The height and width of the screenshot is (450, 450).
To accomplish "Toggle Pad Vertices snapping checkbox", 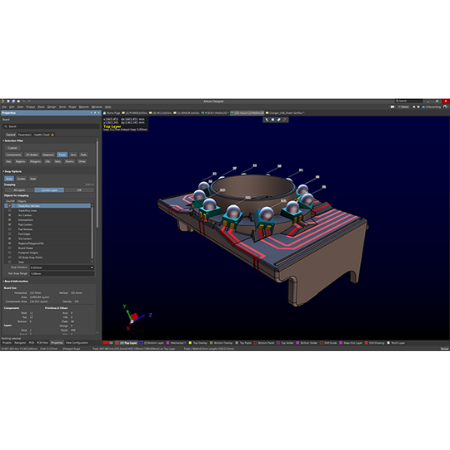I will (x=9, y=229).
